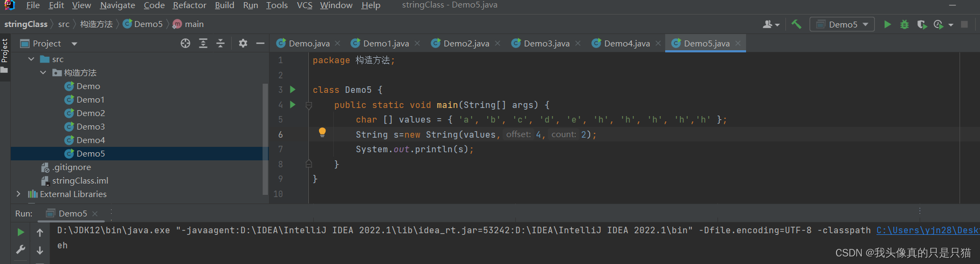
Task: Open the VCS menu
Action: click(x=305, y=5)
